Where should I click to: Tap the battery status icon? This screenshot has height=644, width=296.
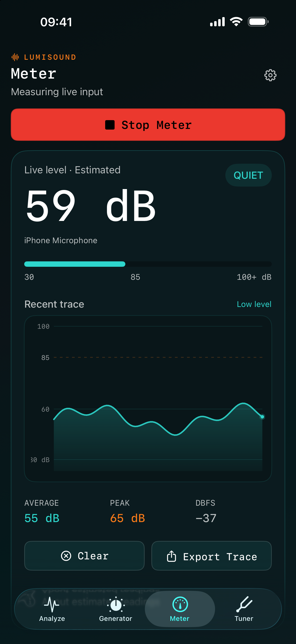(x=258, y=22)
